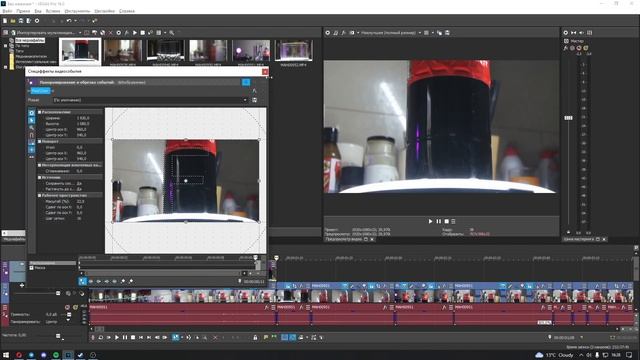Click the preview project properties gear icon
This screenshot has height=360, width=640.
[327, 33]
